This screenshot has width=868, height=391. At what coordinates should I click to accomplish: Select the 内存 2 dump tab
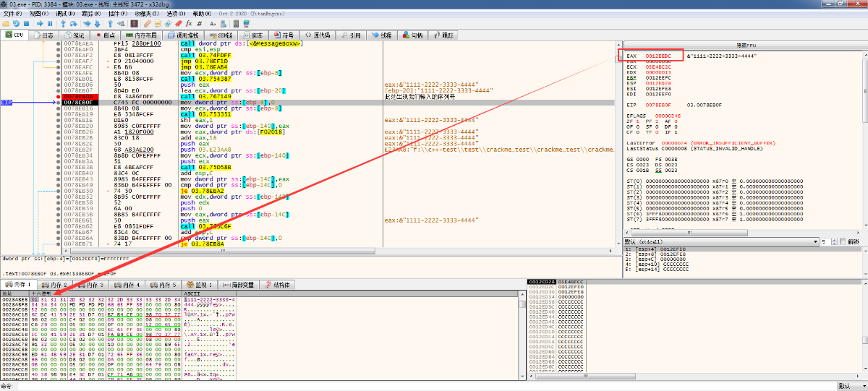click(x=54, y=285)
